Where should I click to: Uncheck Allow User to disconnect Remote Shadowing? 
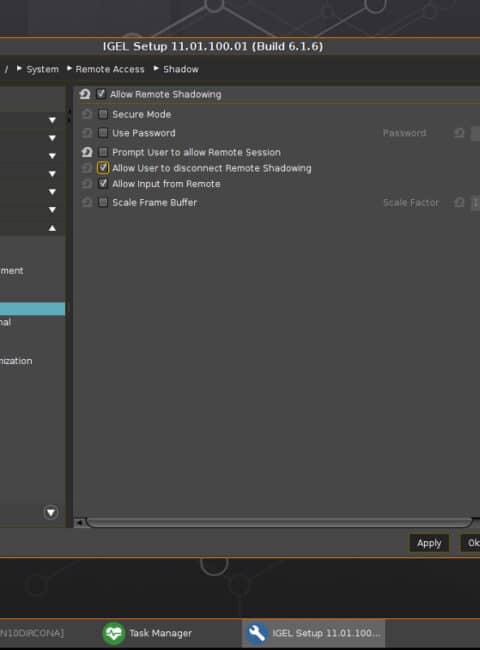tap(103, 167)
